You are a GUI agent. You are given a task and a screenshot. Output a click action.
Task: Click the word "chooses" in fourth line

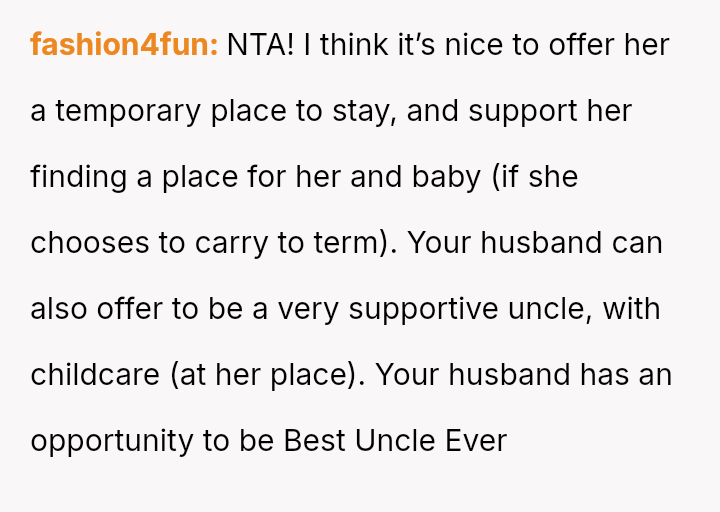point(90,243)
